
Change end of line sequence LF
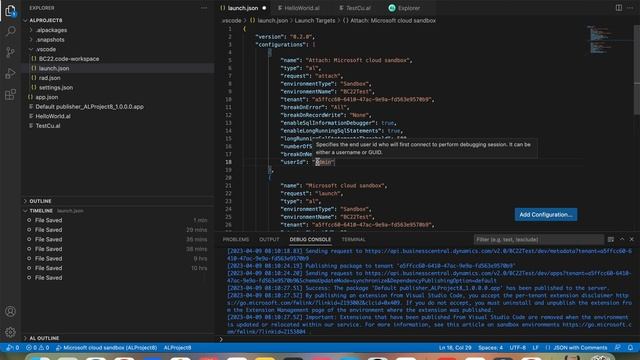point(536,348)
